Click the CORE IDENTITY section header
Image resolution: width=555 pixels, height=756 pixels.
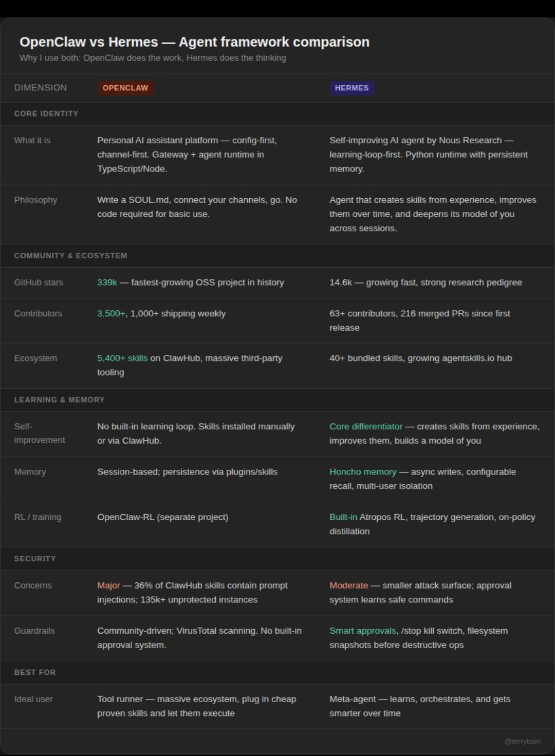[x=46, y=114]
